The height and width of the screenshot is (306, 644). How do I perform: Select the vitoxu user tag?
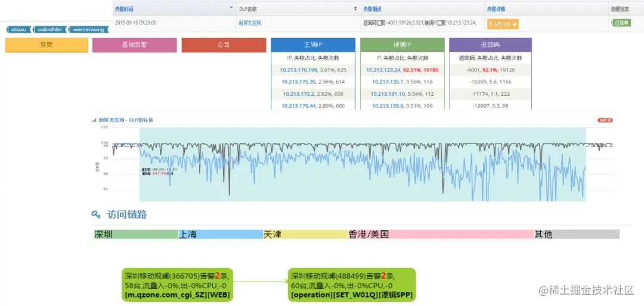[x=19, y=30]
